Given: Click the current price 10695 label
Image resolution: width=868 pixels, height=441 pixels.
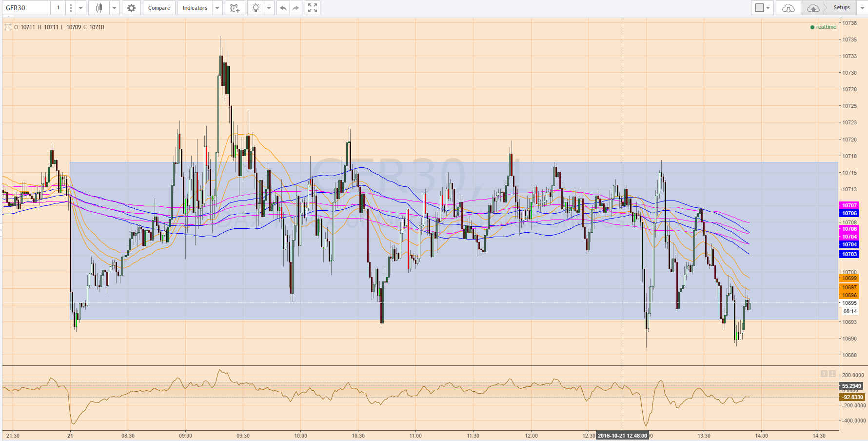Looking at the screenshot, I should click(849, 303).
